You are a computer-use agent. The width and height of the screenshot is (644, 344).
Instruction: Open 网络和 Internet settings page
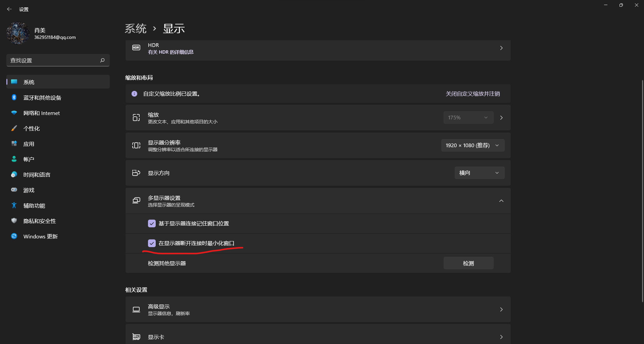tap(58, 113)
